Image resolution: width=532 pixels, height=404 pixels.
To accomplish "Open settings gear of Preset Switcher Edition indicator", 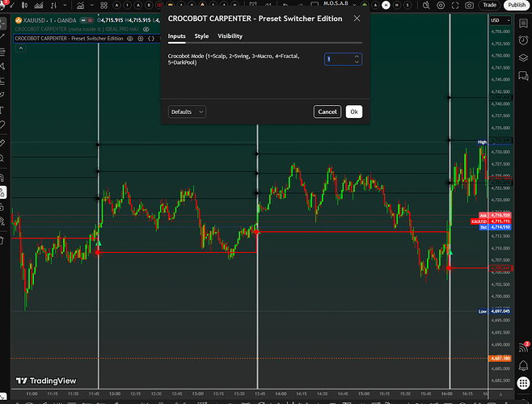I will coord(141,39).
